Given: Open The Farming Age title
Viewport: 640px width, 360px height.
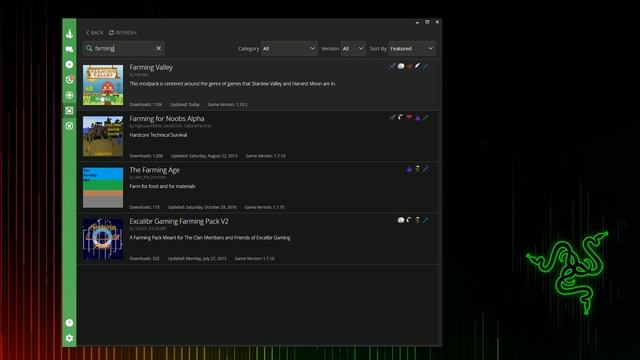Looking at the screenshot, I should (x=154, y=170).
